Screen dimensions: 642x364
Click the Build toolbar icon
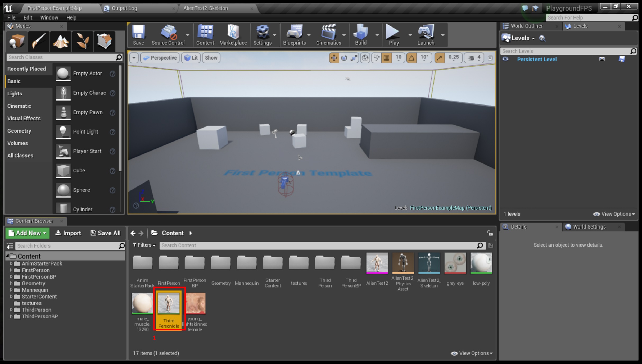coord(361,35)
